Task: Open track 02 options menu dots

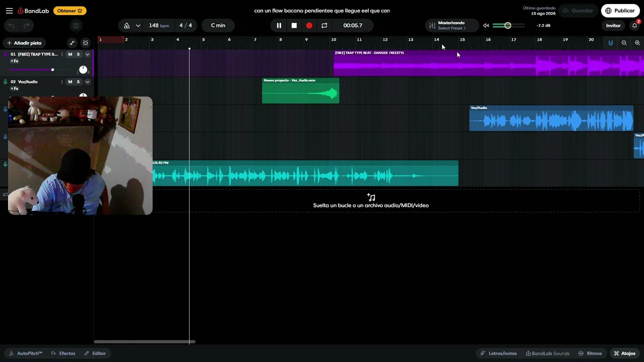Action: [62, 82]
